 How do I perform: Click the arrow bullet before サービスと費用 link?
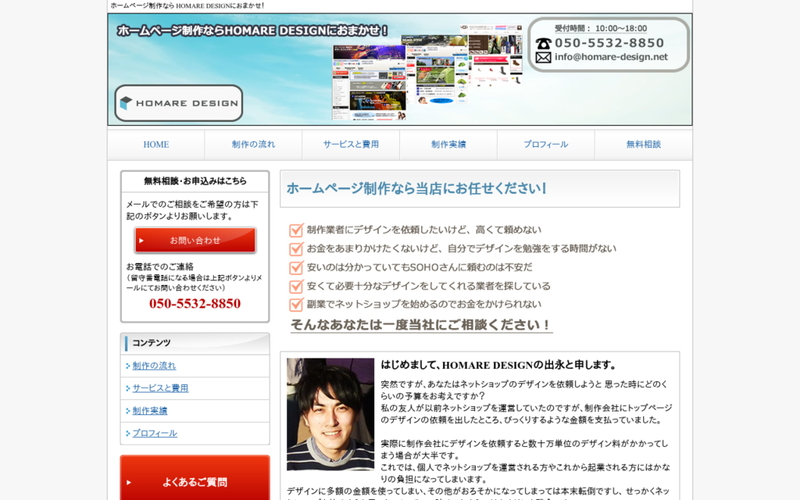[128, 388]
